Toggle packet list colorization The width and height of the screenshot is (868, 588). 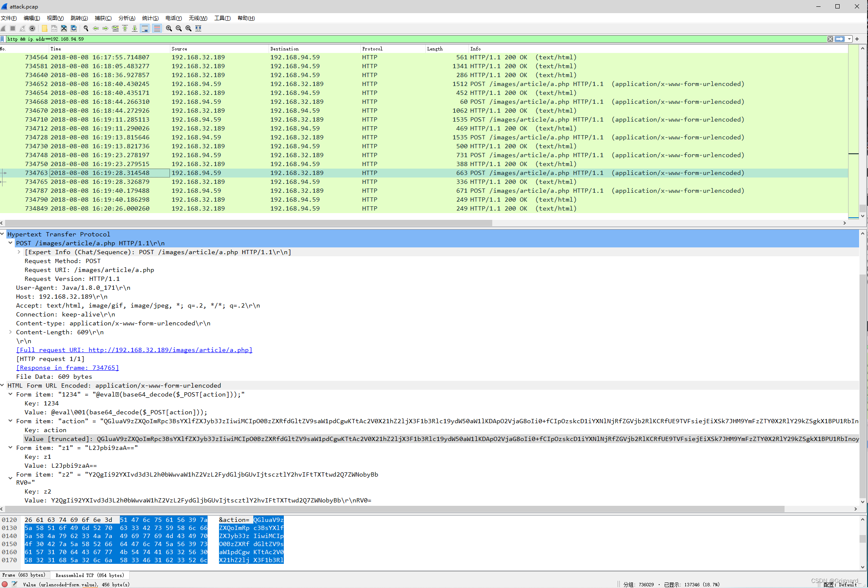[x=157, y=28]
